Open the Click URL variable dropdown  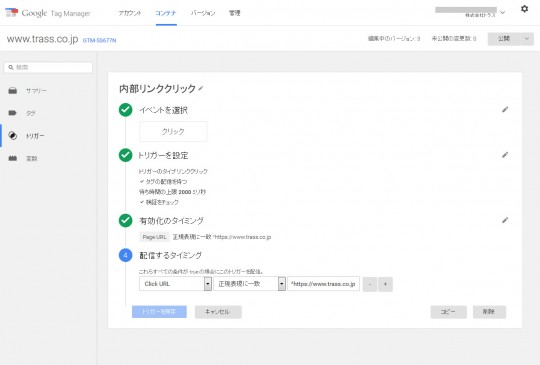[x=175, y=284]
